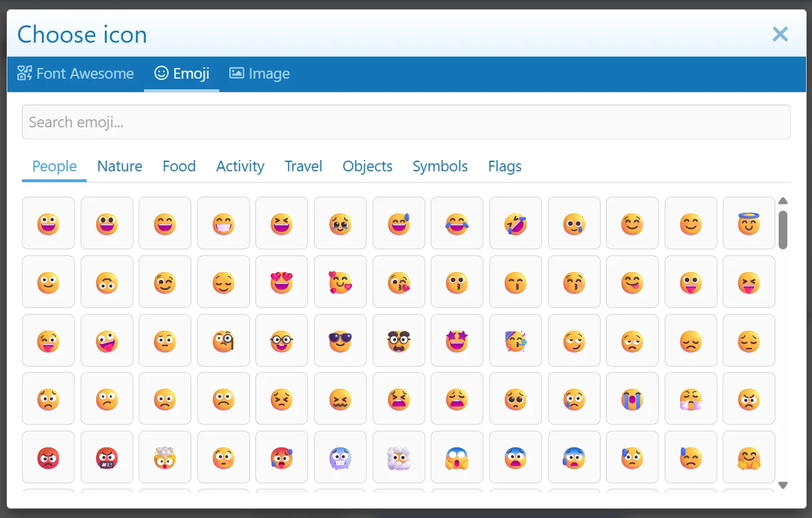
Task: Select the People category tab
Action: coord(55,166)
